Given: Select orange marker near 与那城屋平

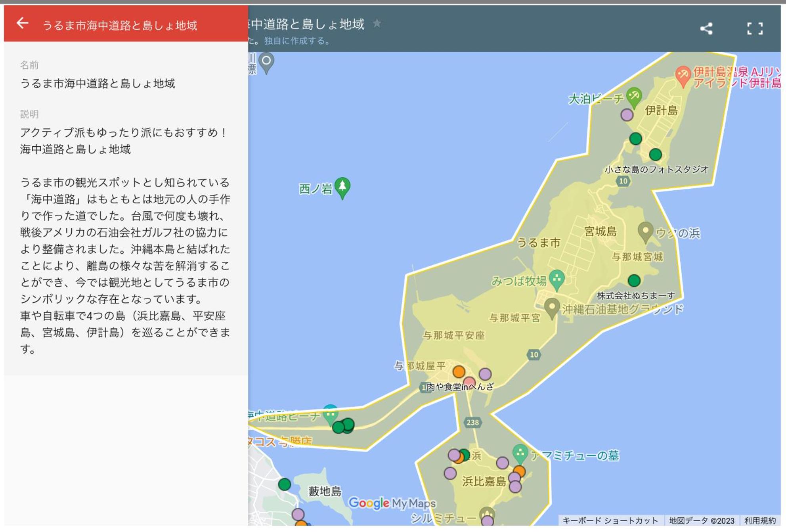Looking at the screenshot, I should 459,371.
